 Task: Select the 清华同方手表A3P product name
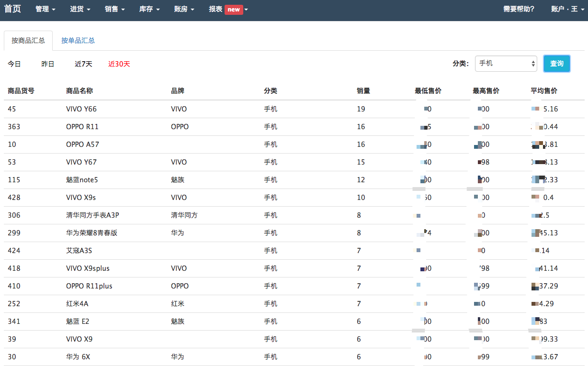92,215
